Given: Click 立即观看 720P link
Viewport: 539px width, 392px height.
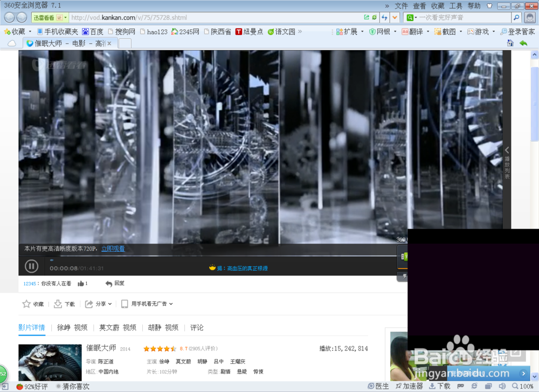Looking at the screenshot, I should pos(113,249).
